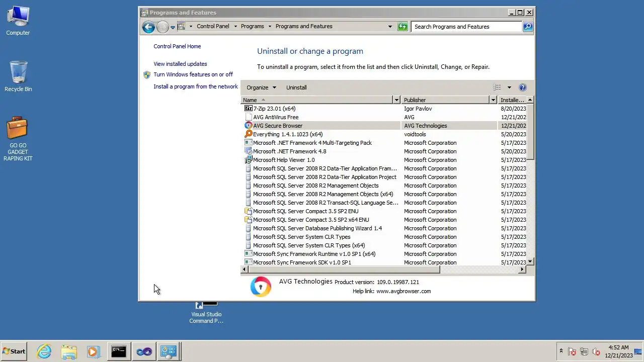Screen dimensions: 644x362
Task: Click the Help question mark icon
Action: click(x=522, y=87)
